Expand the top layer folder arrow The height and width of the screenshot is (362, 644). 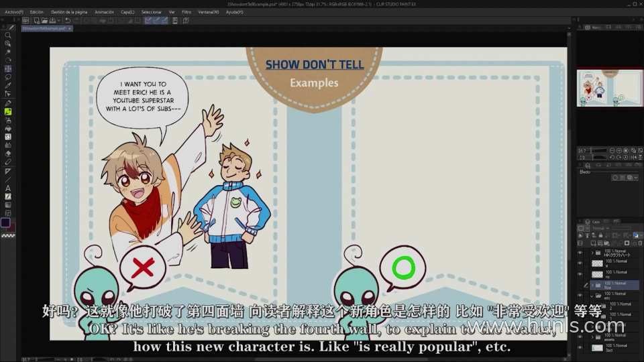click(592, 253)
